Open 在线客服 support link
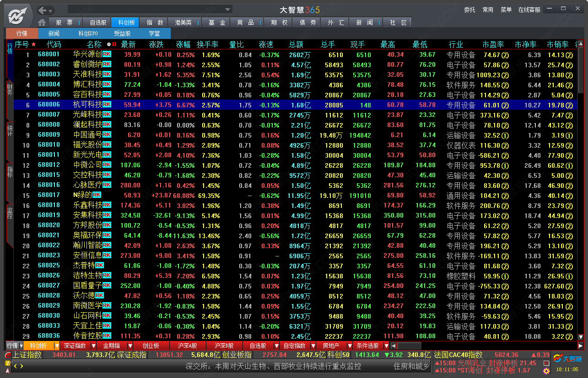Viewport: 588px width, 378px height. click(529, 10)
